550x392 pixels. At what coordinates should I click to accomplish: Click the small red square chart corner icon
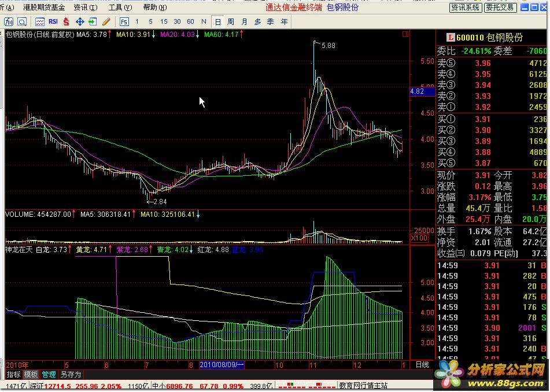405,34
